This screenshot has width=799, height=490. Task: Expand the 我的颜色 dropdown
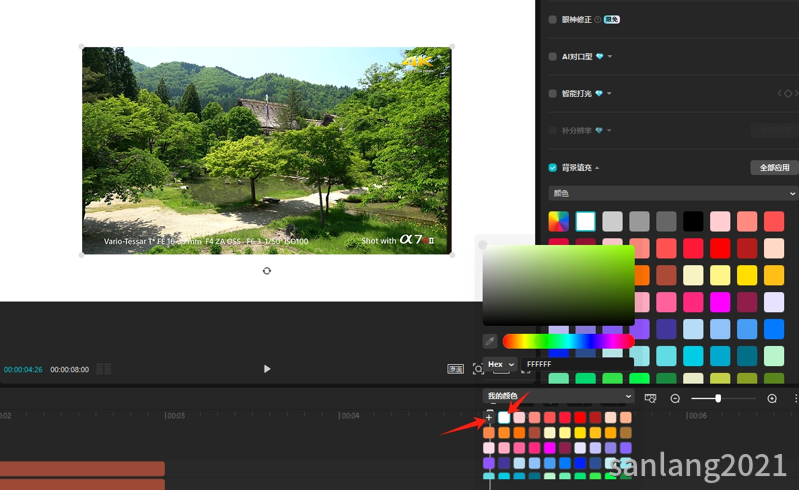tap(558, 397)
